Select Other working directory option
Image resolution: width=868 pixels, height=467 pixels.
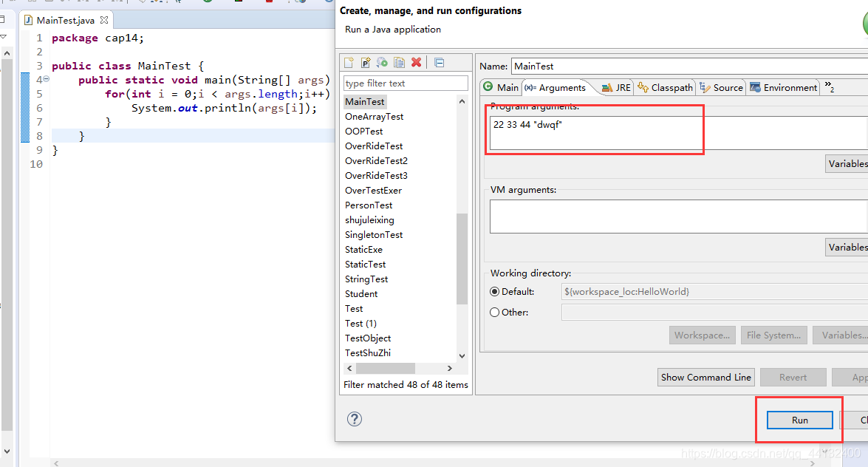pos(494,313)
